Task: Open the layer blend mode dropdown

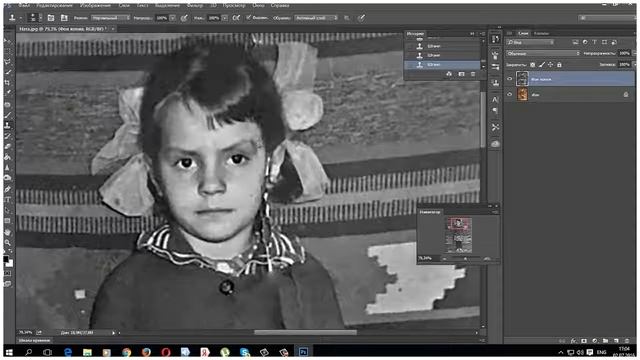Action: click(x=543, y=53)
